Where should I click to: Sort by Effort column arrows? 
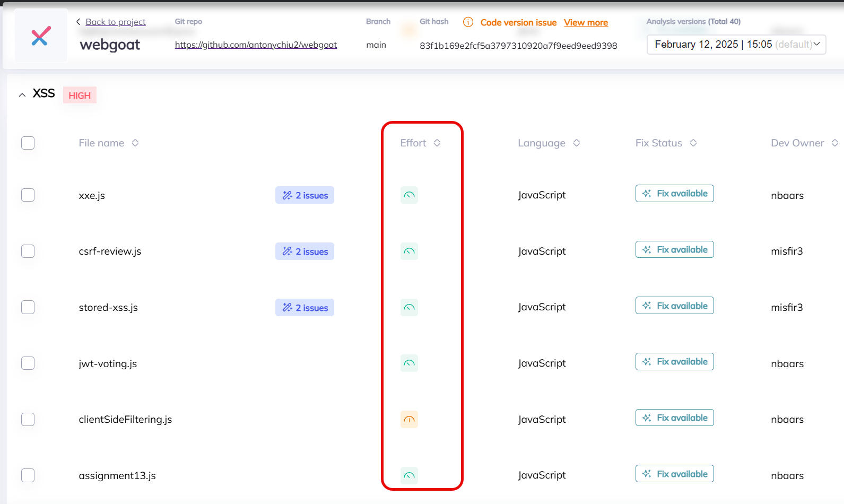click(437, 143)
